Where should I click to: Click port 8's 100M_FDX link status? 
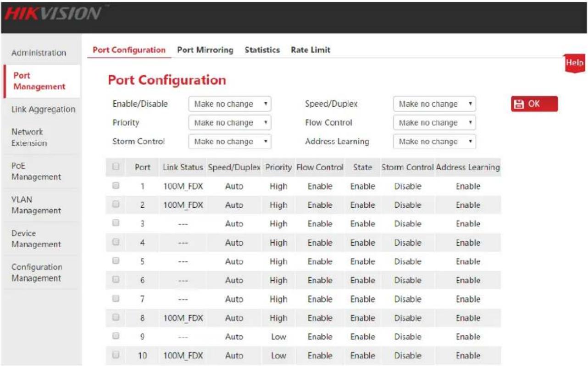183,318
